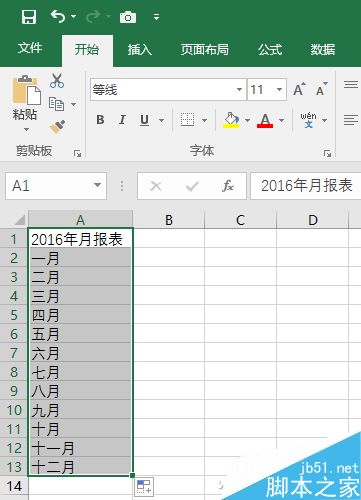Image resolution: width=361 pixels, height=500 pixels.
Task: Click the Select All corner triangle
Action: click(19, 220)
